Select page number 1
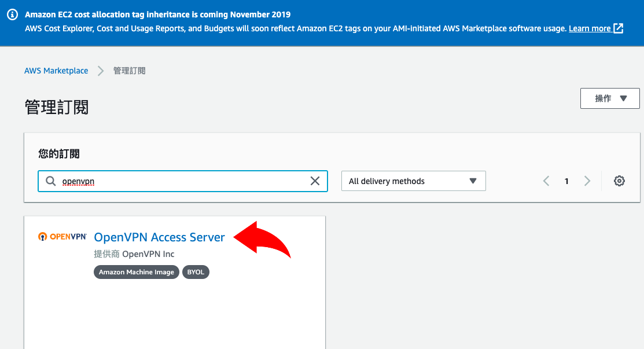644x349 pixels. click(566, 181)
